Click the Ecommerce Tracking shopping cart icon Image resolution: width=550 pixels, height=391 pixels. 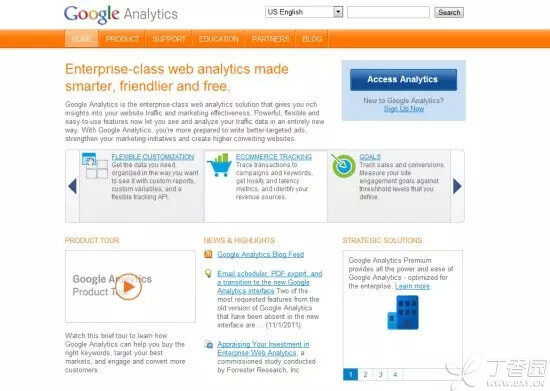tap(219, 165)
